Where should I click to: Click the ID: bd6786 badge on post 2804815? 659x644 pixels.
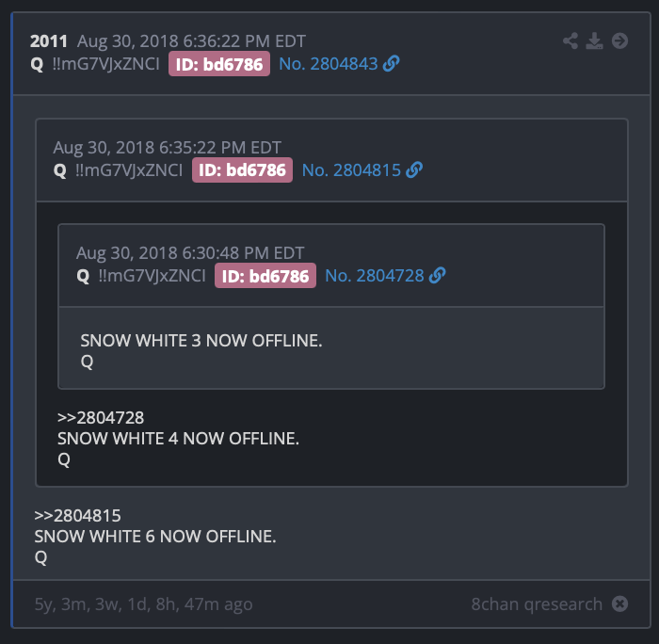point(243,169)
